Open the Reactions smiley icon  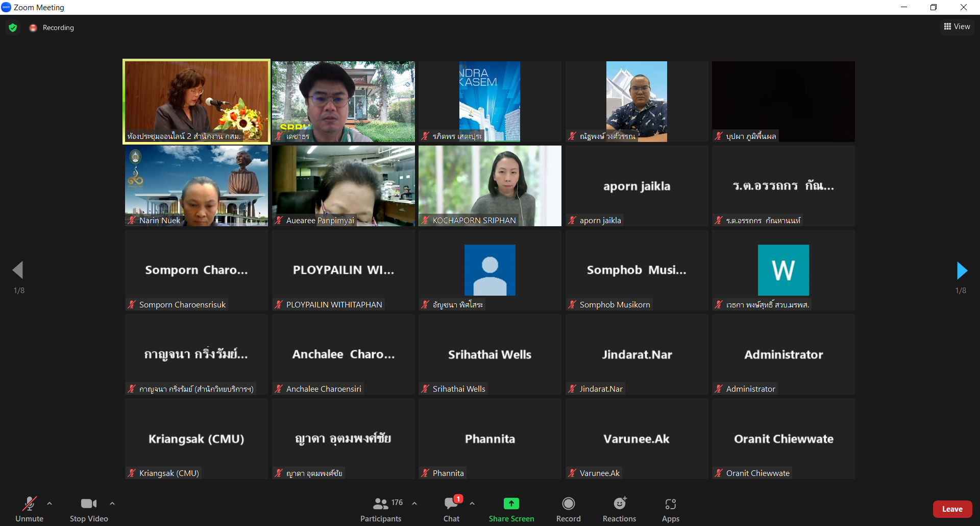click(x=620, y=504)
